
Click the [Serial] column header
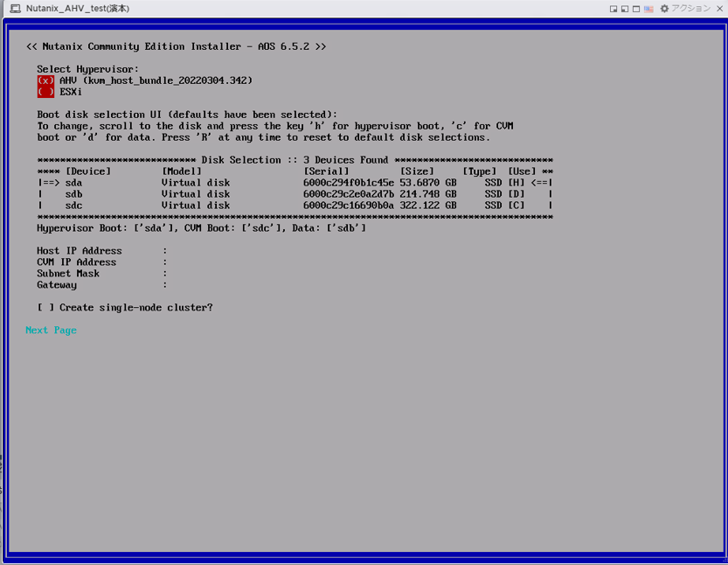pos(326,171)
